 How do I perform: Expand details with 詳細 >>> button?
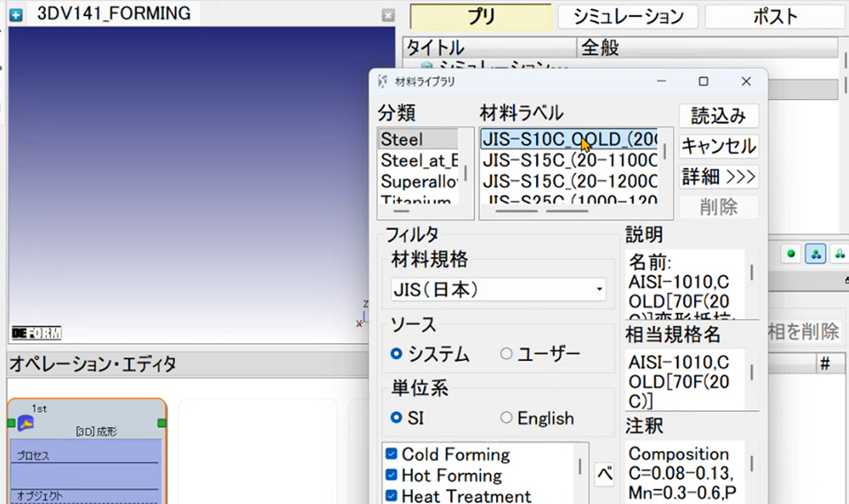pyautogui.click(x=718, y=177)
